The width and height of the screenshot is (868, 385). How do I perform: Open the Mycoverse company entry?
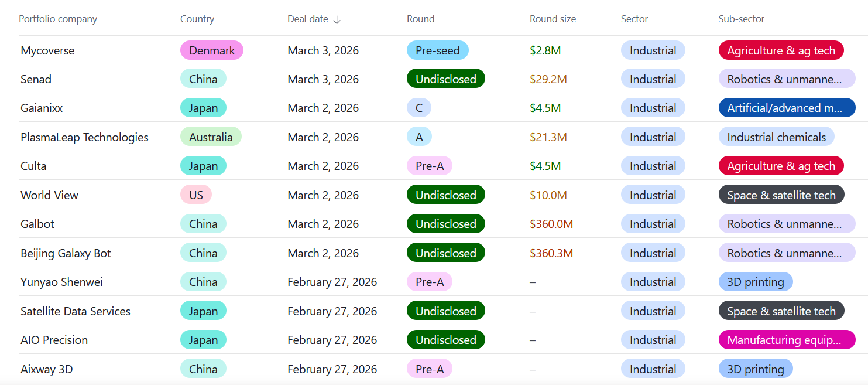pos(47,50)
